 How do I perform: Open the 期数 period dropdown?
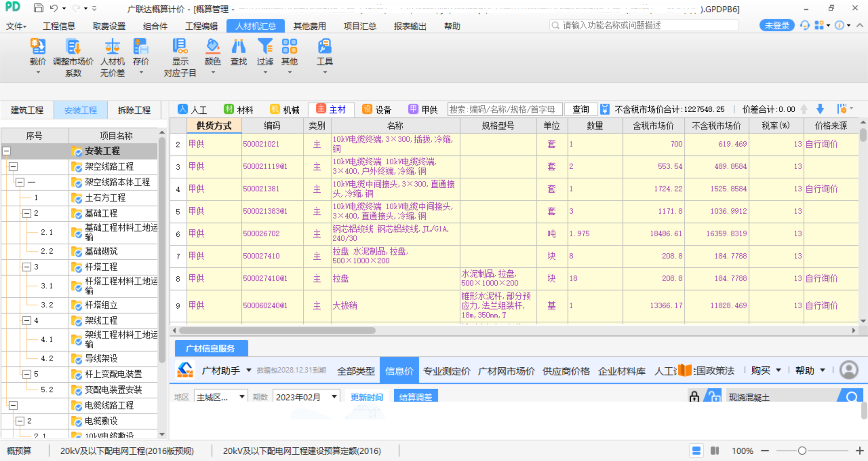(x=307, y=397)
